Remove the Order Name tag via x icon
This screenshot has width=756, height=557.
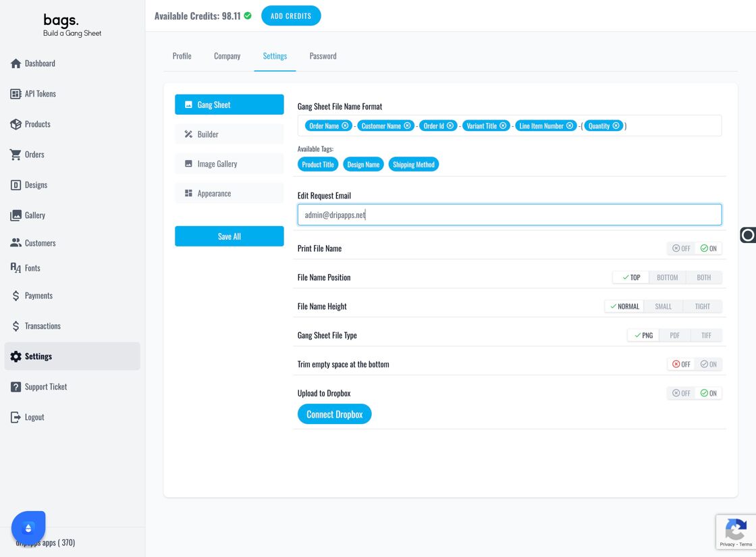345,126
